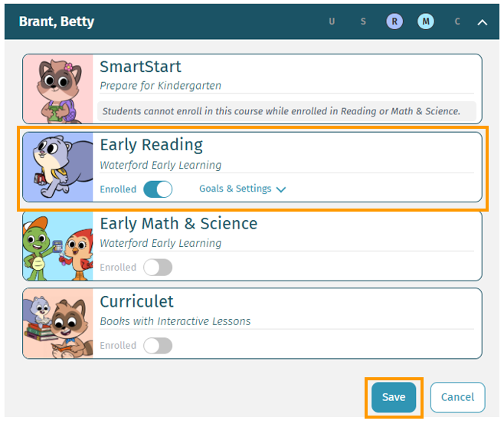Enable Early Math & Science enrollment toggle
Viewport: 504px width, 424px height.
pos(158,268)
